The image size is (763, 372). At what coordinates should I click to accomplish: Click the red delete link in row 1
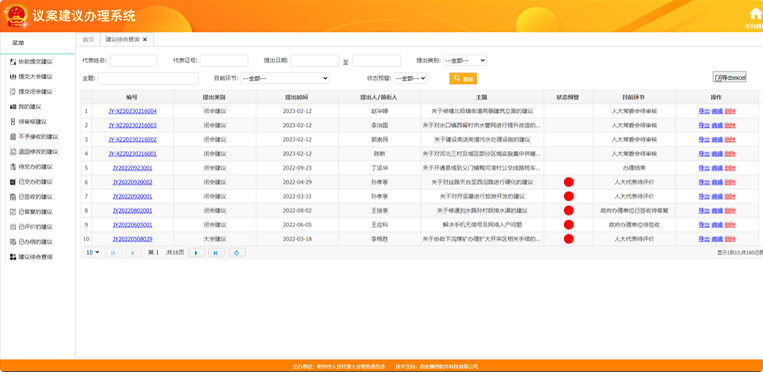coord(730,111)
